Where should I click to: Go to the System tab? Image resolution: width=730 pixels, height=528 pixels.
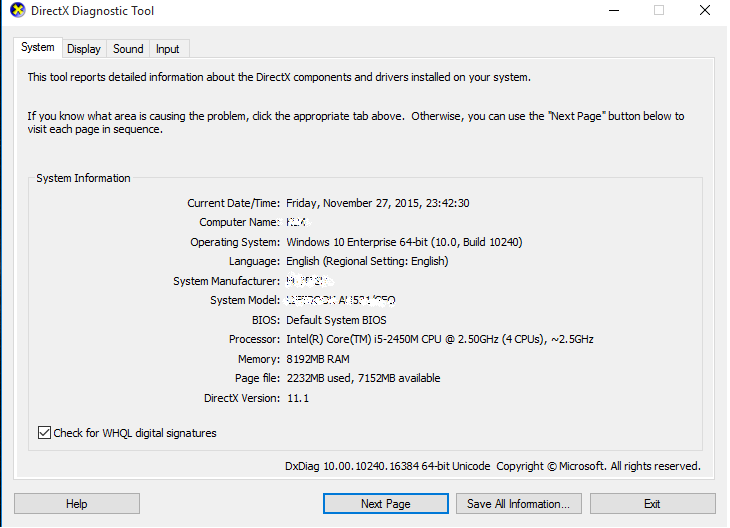coord(38,47)
